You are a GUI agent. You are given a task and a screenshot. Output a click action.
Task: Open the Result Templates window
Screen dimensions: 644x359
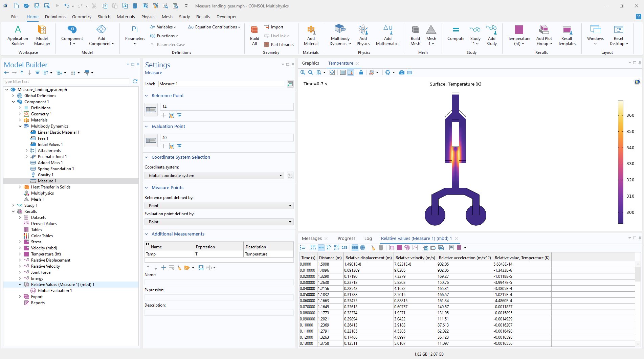567,35
